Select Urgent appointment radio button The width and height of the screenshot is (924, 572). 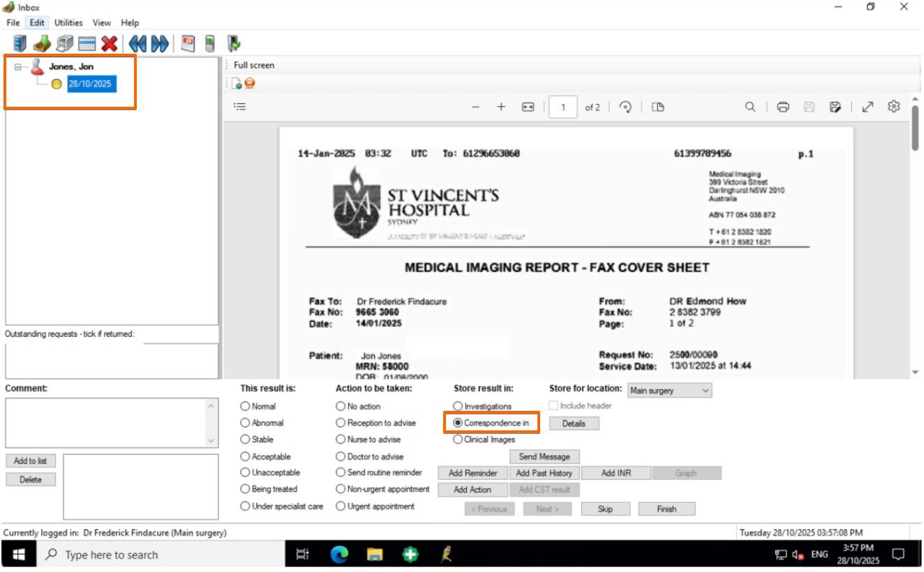point(341,506)
